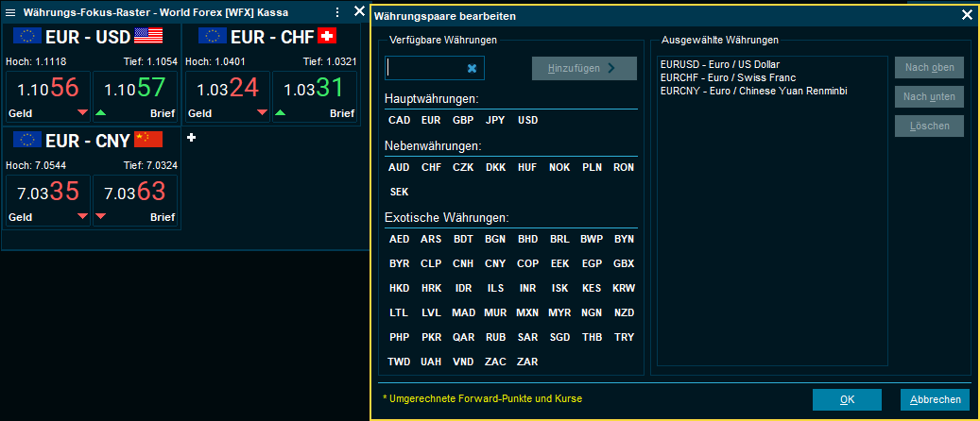Cancel with the Abbrechen button
The image size is (980, 421).
[935, 399]
